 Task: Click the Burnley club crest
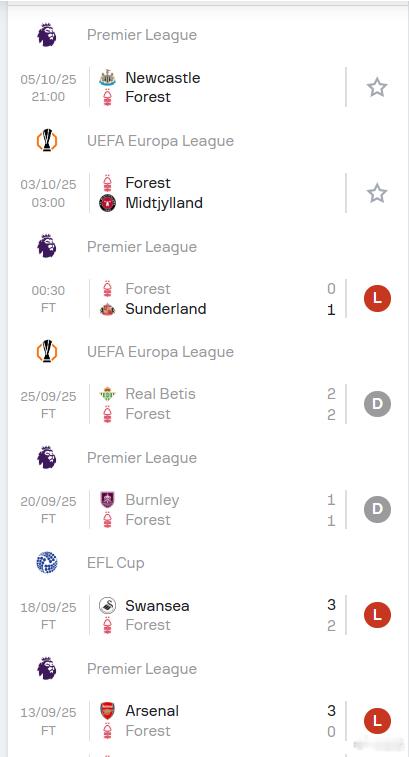tap(107, 500)
